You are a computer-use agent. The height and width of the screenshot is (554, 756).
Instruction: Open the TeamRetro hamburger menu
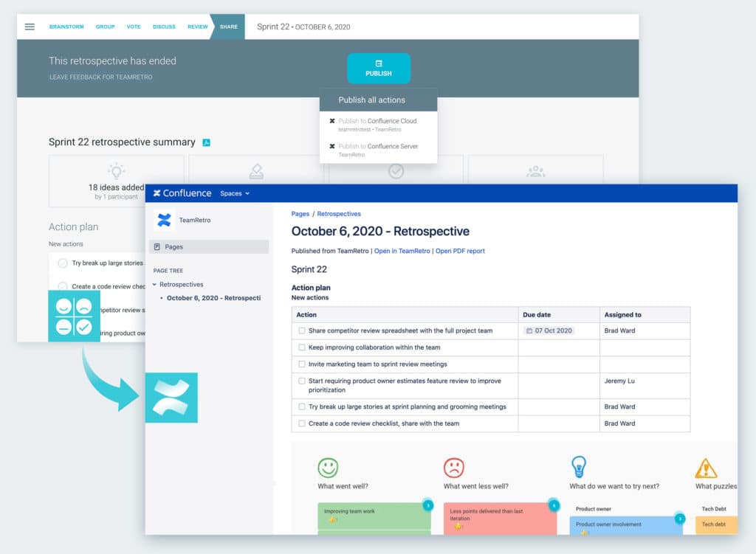click(x=29, y=27)
